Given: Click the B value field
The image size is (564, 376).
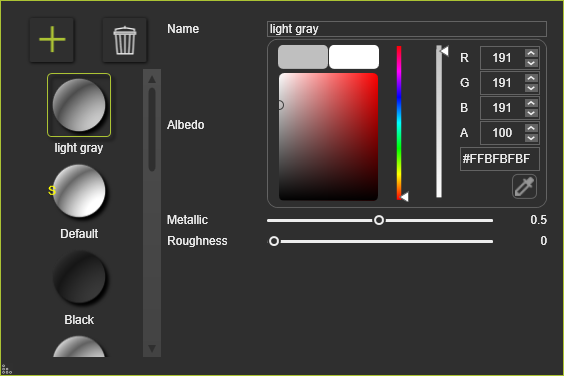Looking at the screenshot, I should (x=502, y=108).
